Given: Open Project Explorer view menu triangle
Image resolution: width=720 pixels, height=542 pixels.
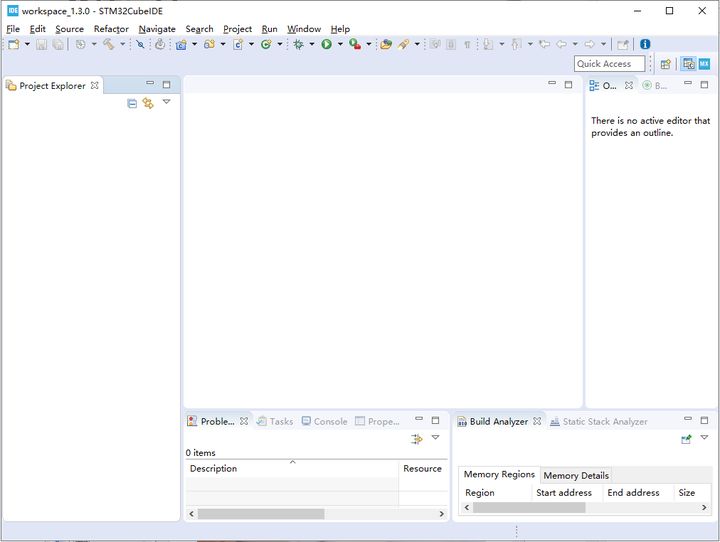Looking at the screenshot, I should point(167,102).
